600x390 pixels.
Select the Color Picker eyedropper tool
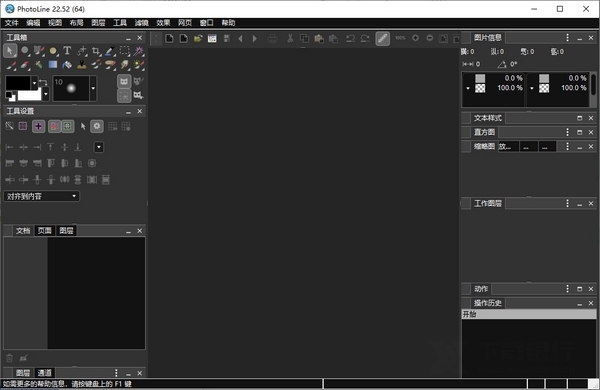(x=110, y=51)
